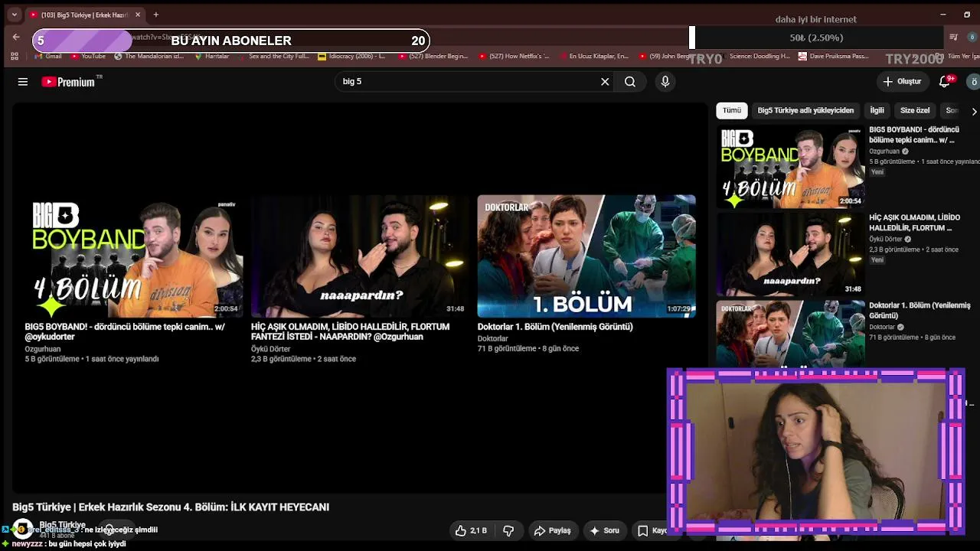Select the Tümü filter chip

click(732, 110)
